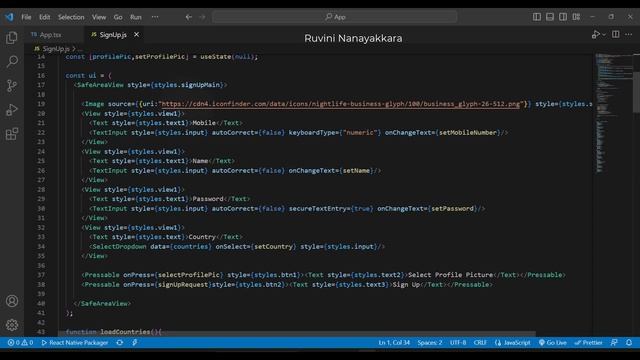Close the SignUp.js tab
Screen dimensions: 640x360
pos(136,35)
